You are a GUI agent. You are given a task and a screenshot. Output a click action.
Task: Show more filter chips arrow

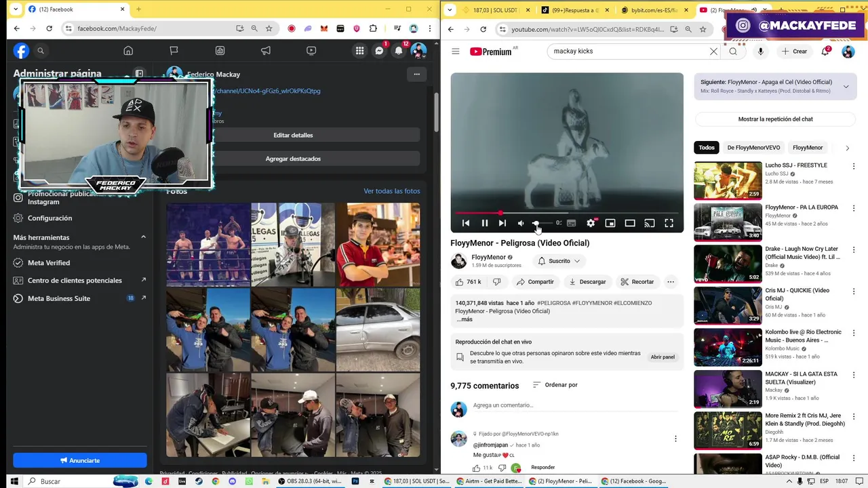click(x=847, y=148)
